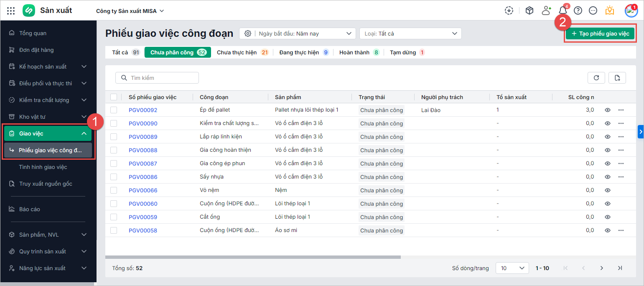Open the Loại: Tất cả dropdown
Image resolution: width=644 pixels, height=286 pixels.
(x=410, y=33)
